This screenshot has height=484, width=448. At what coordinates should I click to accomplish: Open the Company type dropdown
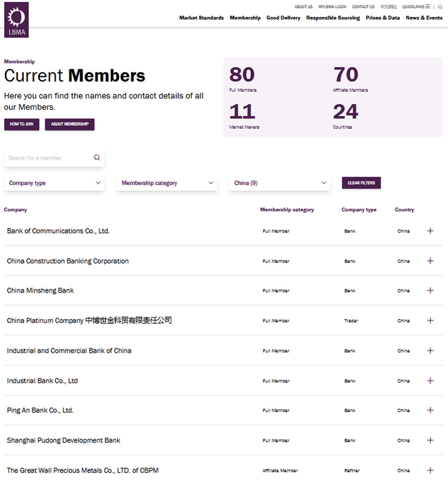click(54, 183)
